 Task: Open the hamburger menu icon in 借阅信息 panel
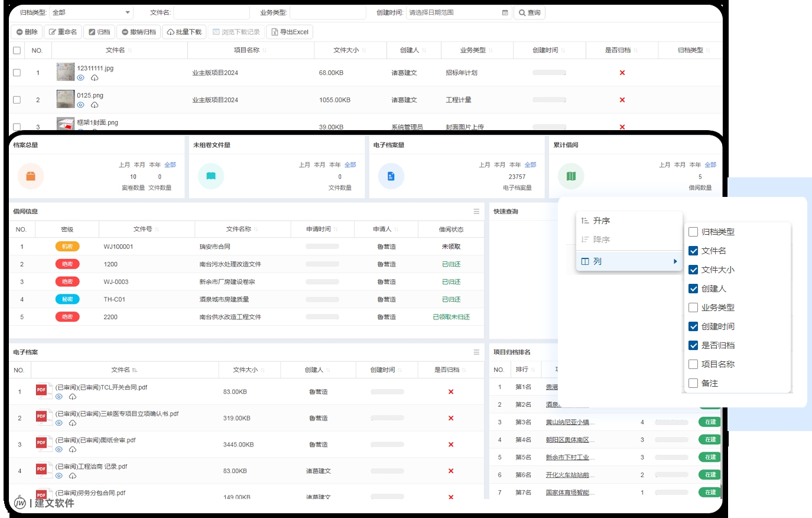point(476,212)
